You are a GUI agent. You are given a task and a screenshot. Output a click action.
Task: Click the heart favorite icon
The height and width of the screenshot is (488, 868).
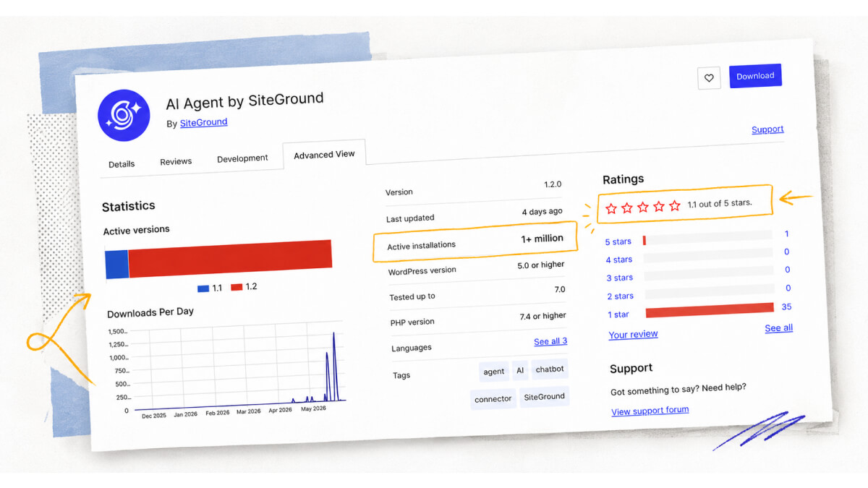pos(709,78)
